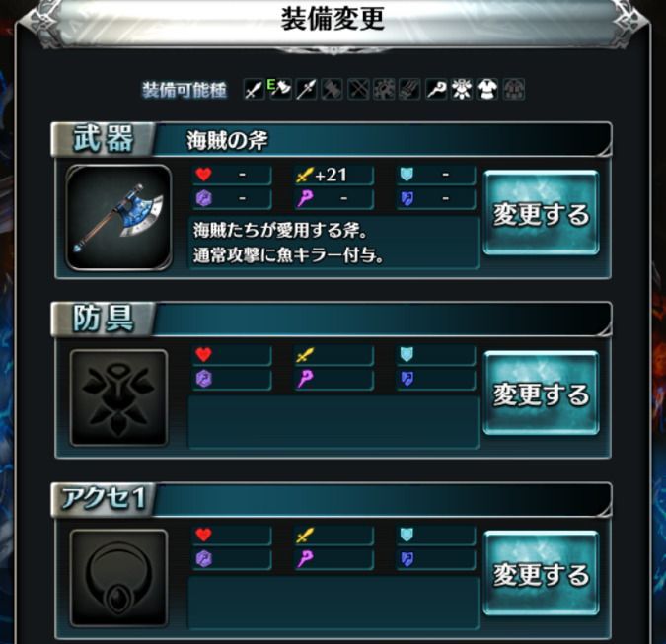Select the white robe clothing icon

[x=487, y=90]
